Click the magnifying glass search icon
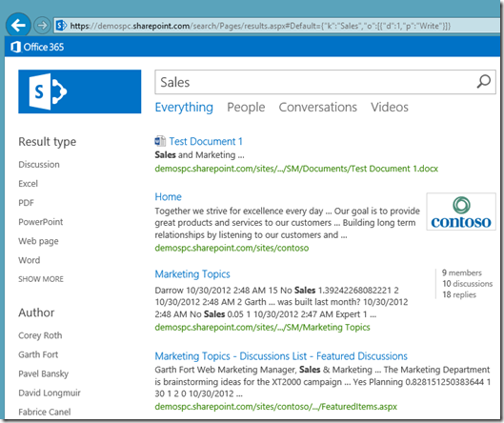504x423 pixels. (x=483, y=82)
